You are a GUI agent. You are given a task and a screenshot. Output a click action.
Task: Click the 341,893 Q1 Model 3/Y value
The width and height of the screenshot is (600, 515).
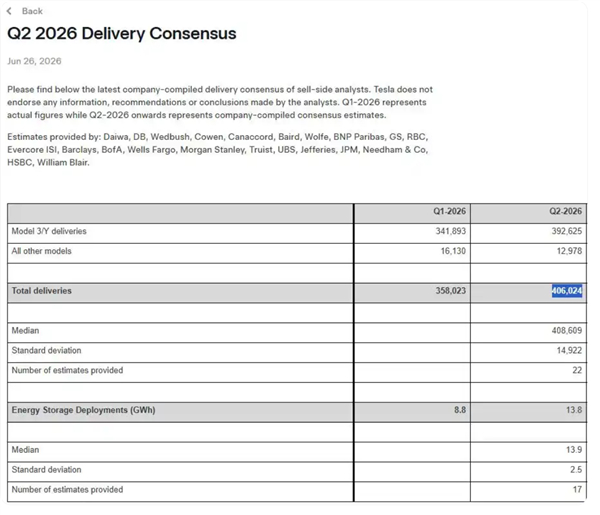point(451,231)
